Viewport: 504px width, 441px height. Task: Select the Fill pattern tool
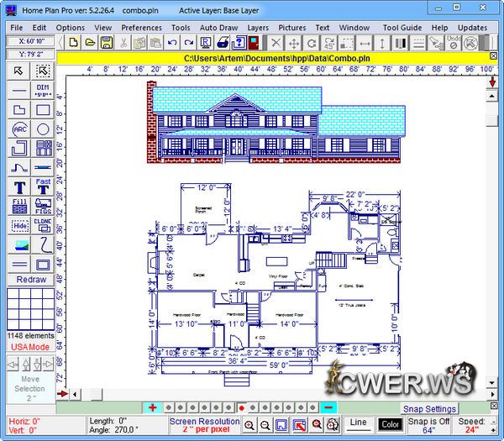pos(19,206)
